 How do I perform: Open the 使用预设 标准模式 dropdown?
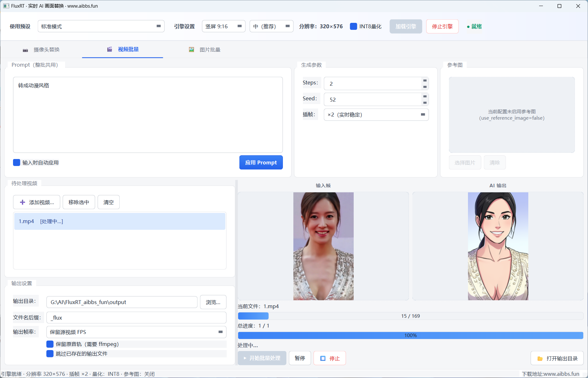[101, 26]
